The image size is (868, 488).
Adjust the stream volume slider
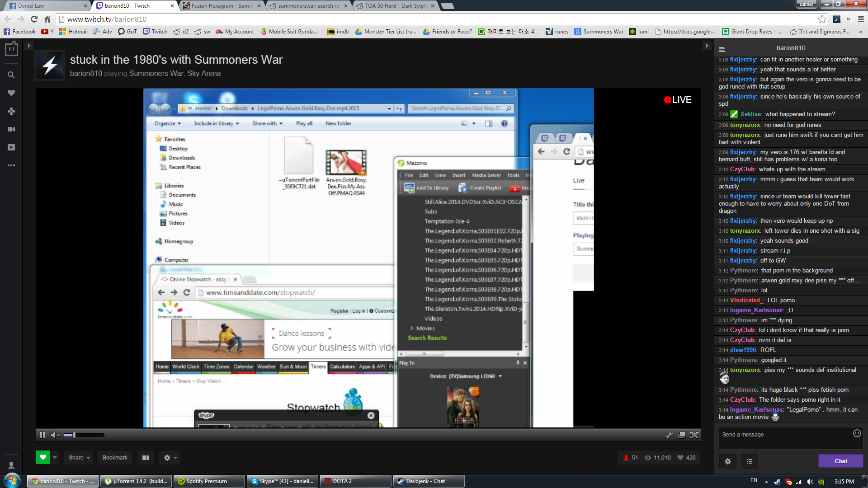tap(84, 435)
